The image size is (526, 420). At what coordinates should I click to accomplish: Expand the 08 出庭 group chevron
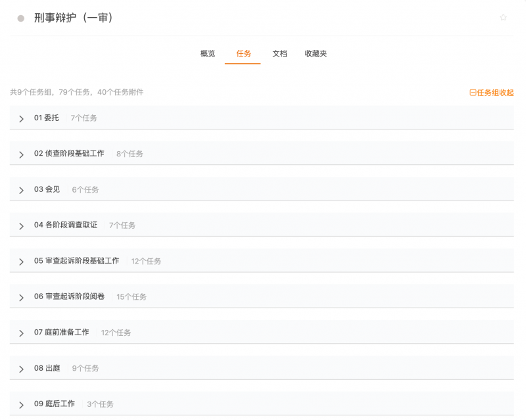pos(21,369)
